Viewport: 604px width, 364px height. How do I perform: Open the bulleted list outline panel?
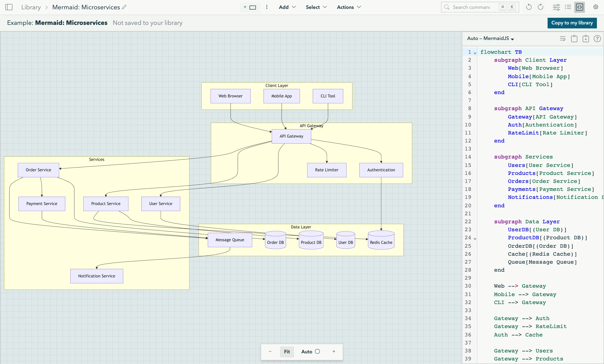(568, 7)
